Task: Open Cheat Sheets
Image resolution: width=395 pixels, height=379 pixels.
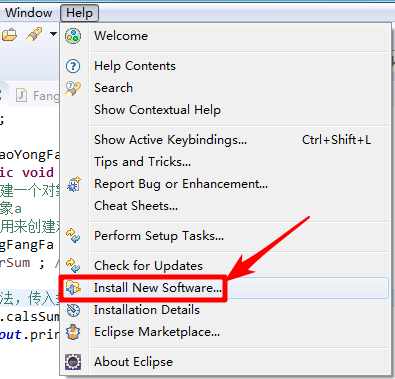Action: [225, 206]
